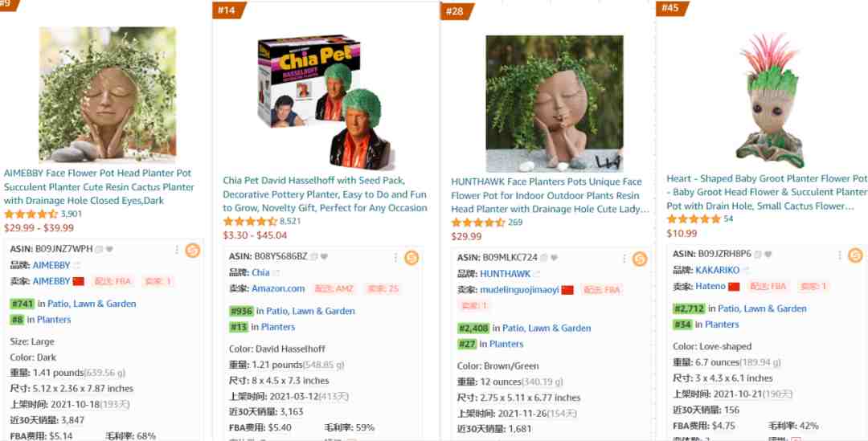This screenshot has width=868, height=441.
Task: Favorite ASIN B08Y5686BZ with heart icon
Action: (324, 257)
